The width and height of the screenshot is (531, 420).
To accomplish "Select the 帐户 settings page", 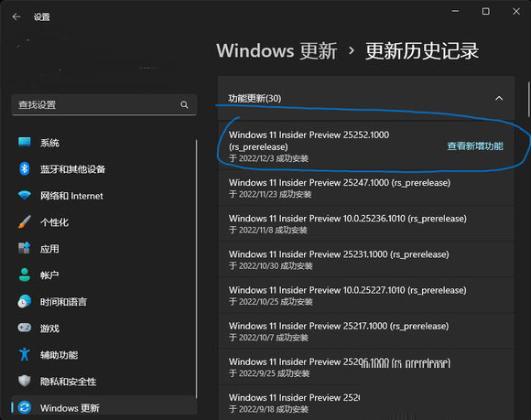I will coord(103,275).
